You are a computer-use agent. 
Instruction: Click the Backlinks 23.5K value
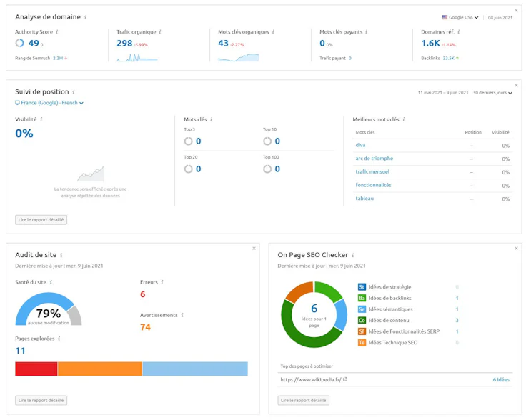(x=449, y=59)
